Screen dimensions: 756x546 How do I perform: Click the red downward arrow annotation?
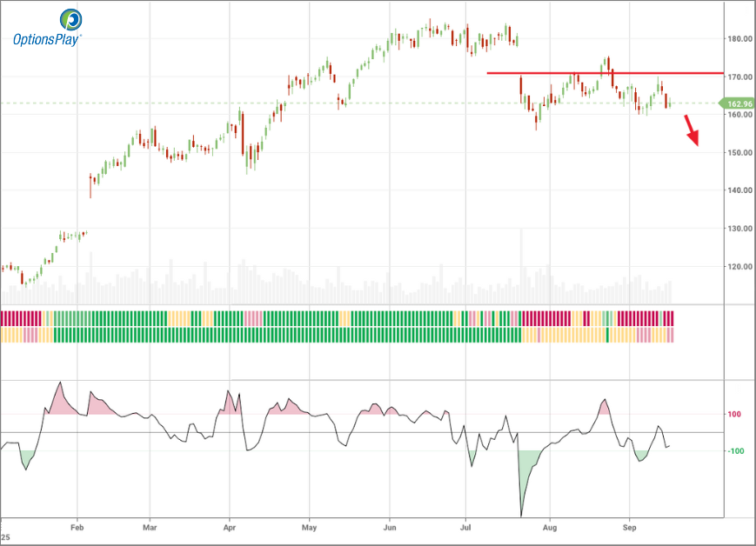(x=692, y=131)
